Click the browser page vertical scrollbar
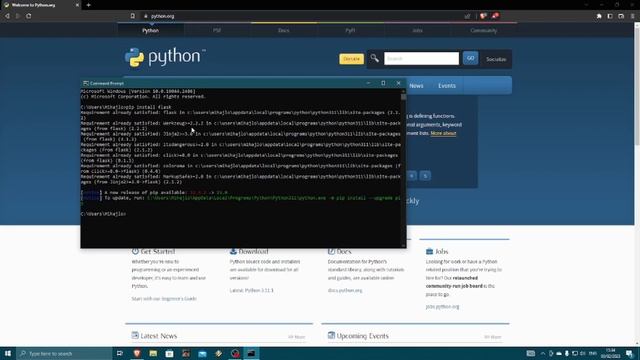640x360 pixels. pyautogui.click(x=637, y=184)
